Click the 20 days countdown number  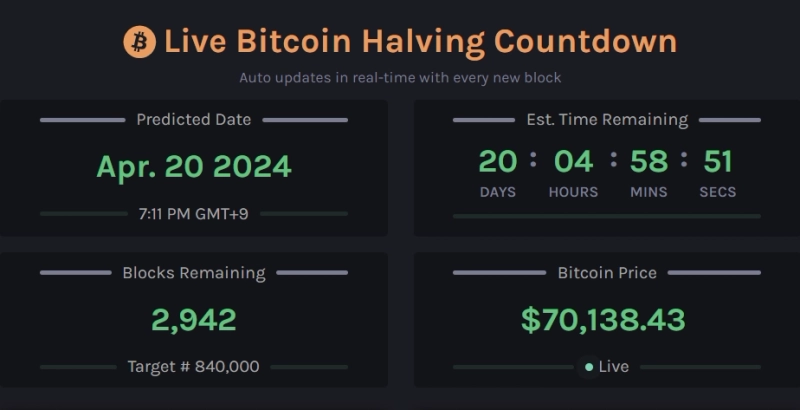coord(498,160)
